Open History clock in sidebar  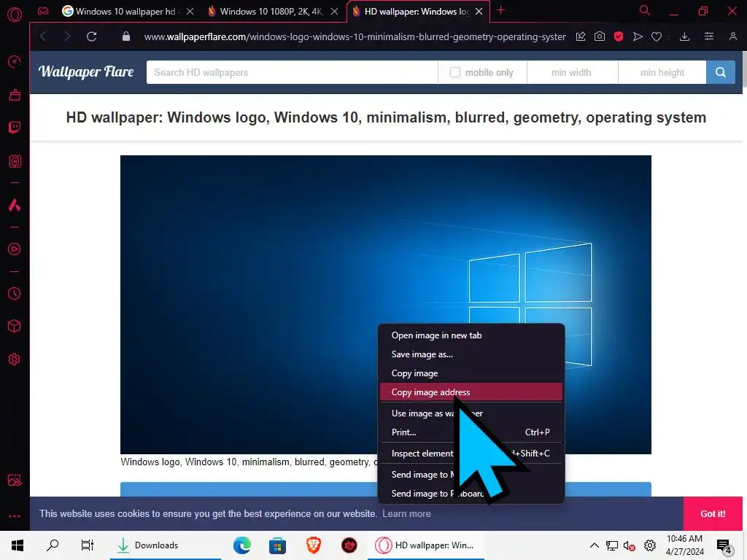tap(15, 293)
